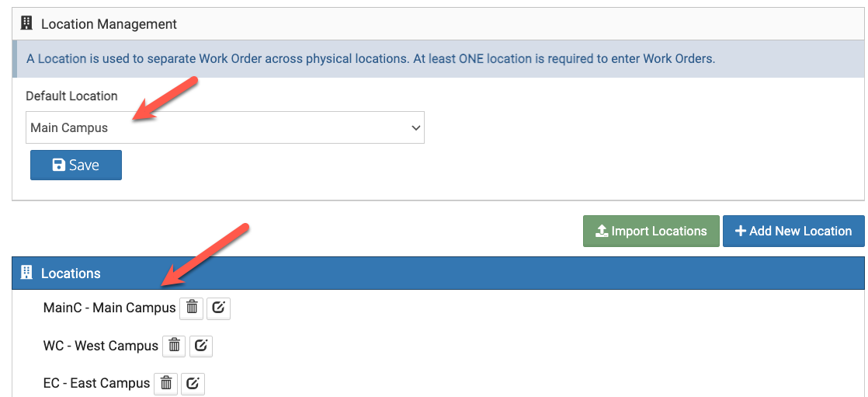This screenshot has height=397, width=868.
Task: Click the upload icon on Import Locations
Action: point(601,231)
